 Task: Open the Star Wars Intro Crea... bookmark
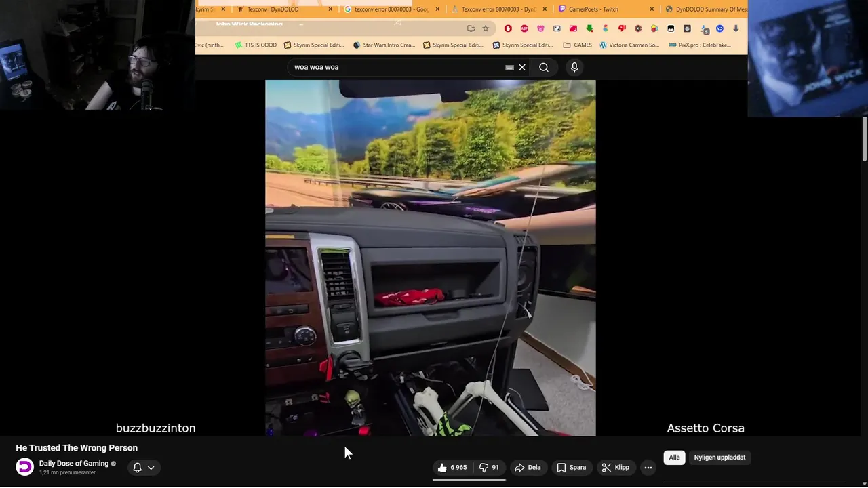coord(384,45)
